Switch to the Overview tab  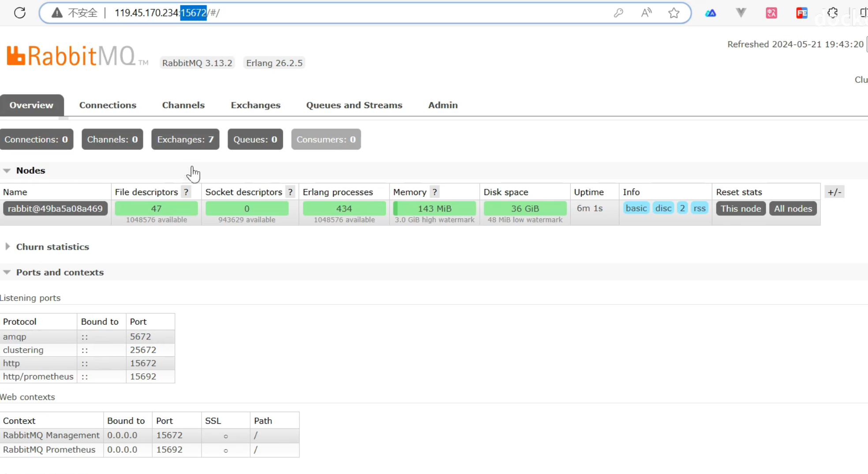point(31,105)
